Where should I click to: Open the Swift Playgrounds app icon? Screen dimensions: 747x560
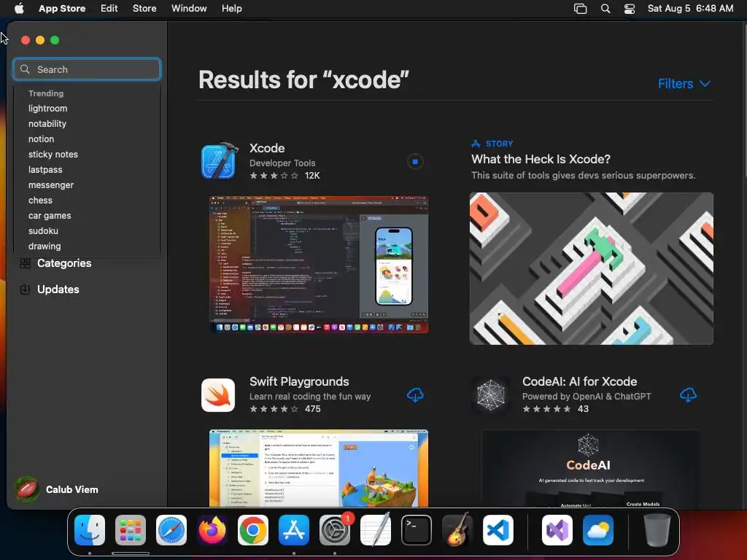pyautogui.click(x=218, y=394)
